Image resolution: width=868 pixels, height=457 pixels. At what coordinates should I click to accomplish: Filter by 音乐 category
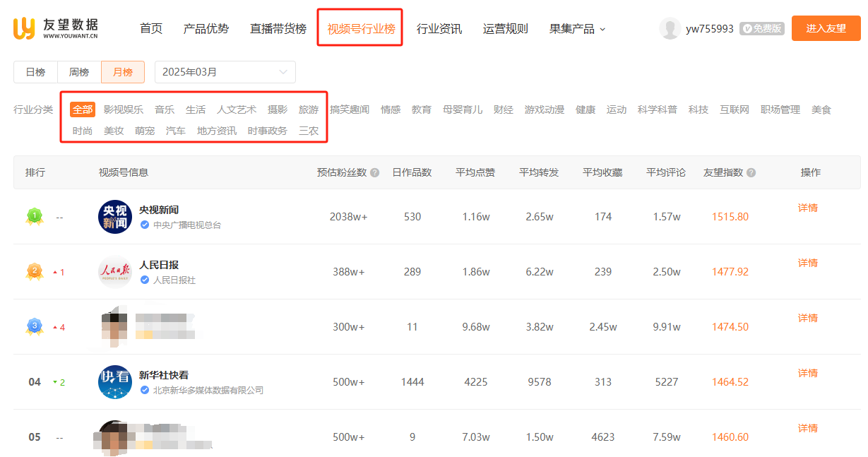[165, 109]
